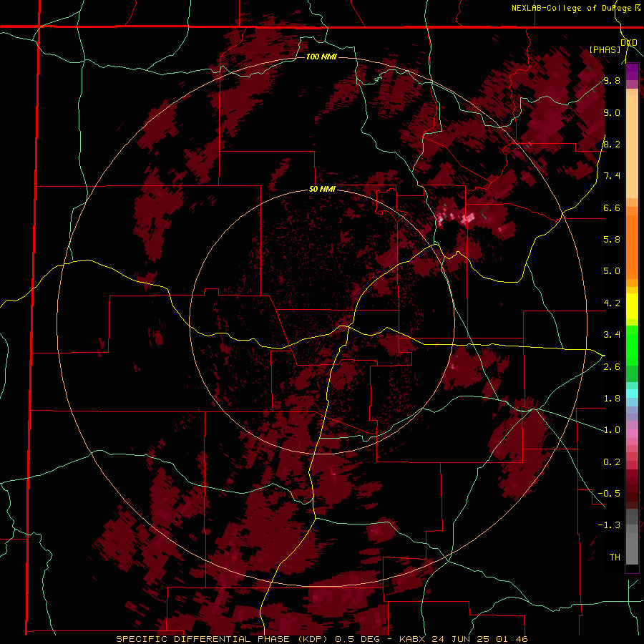Click the 3.4 legend value
Screen dimensions: 644x644
click(612, 335)
